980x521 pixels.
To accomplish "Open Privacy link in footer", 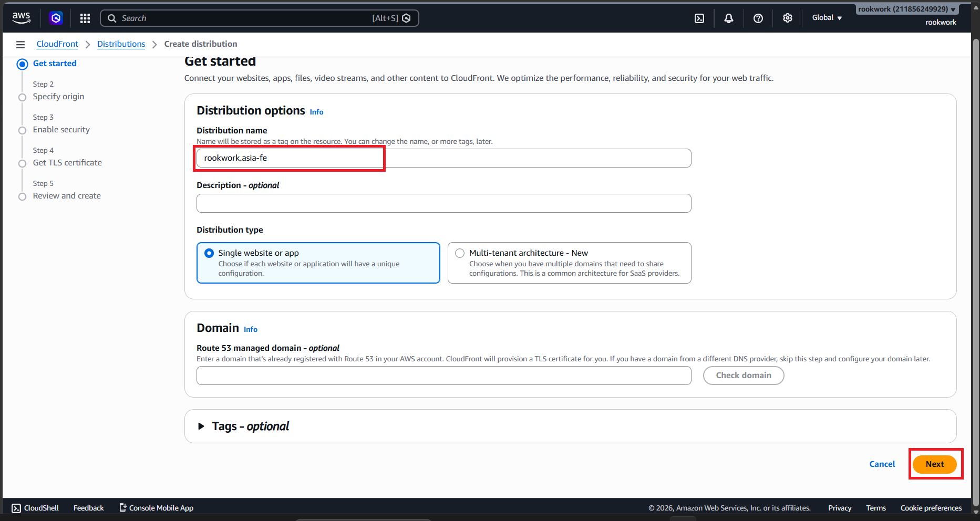I will [840, 508].
